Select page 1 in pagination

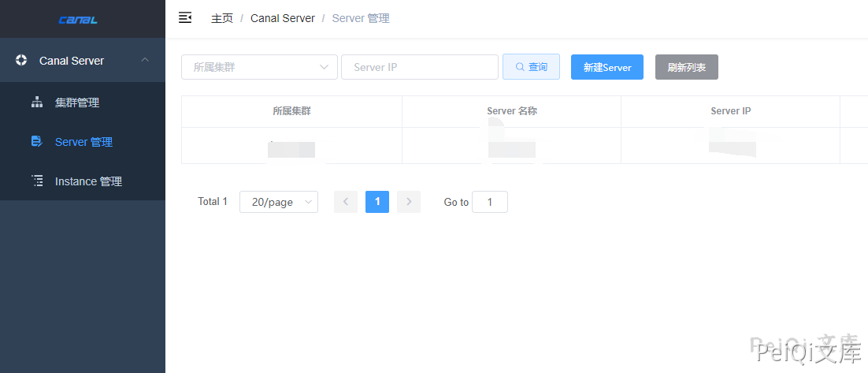pyautogui.click(x=377, y=202)
